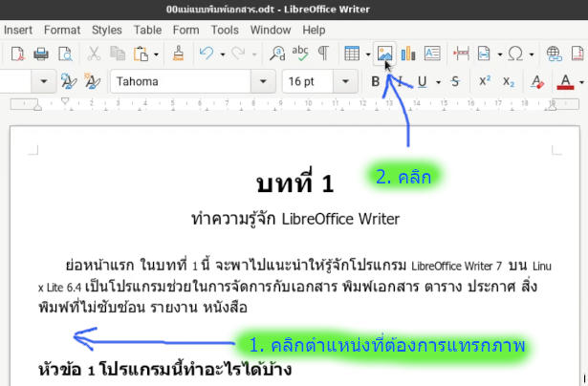Toggle Print Preview icon
This screenshot has height=386, width=588.
click(65, 54)
